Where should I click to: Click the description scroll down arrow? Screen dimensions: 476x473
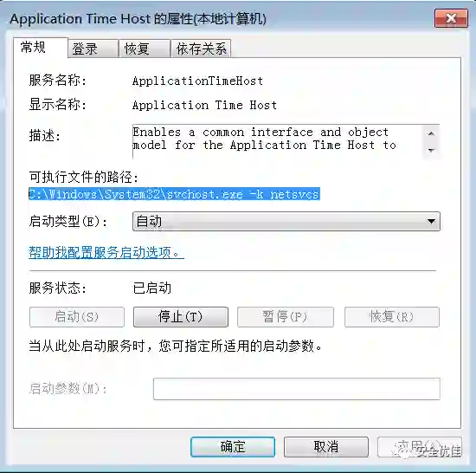pyautogui.click(x=431, y=151)
